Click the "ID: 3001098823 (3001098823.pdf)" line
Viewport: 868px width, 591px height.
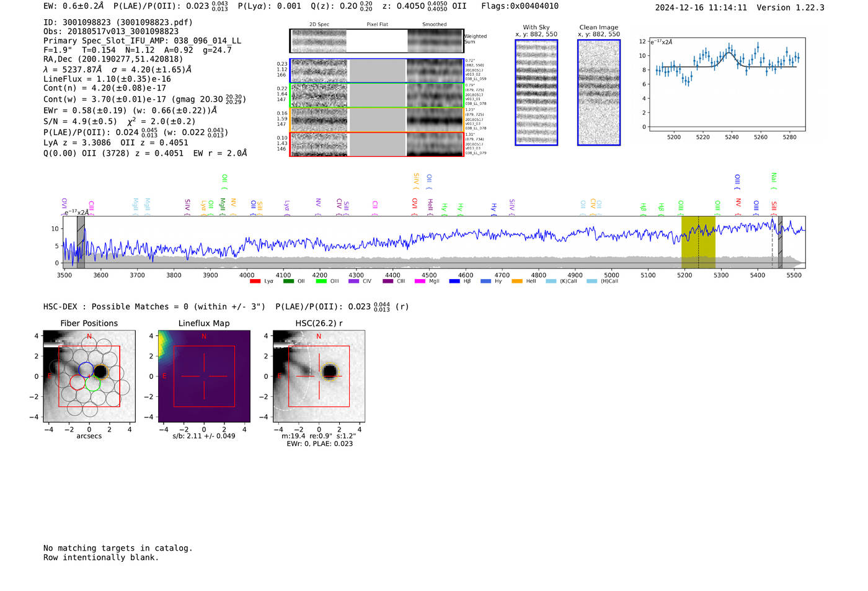pos(118,22)
